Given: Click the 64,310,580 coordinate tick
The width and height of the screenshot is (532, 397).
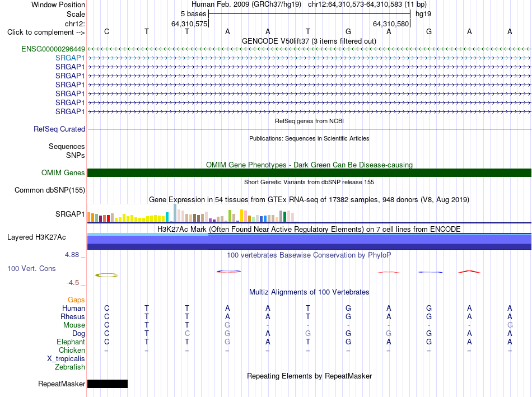Looking at the screenshot, I should coord(390,24).
